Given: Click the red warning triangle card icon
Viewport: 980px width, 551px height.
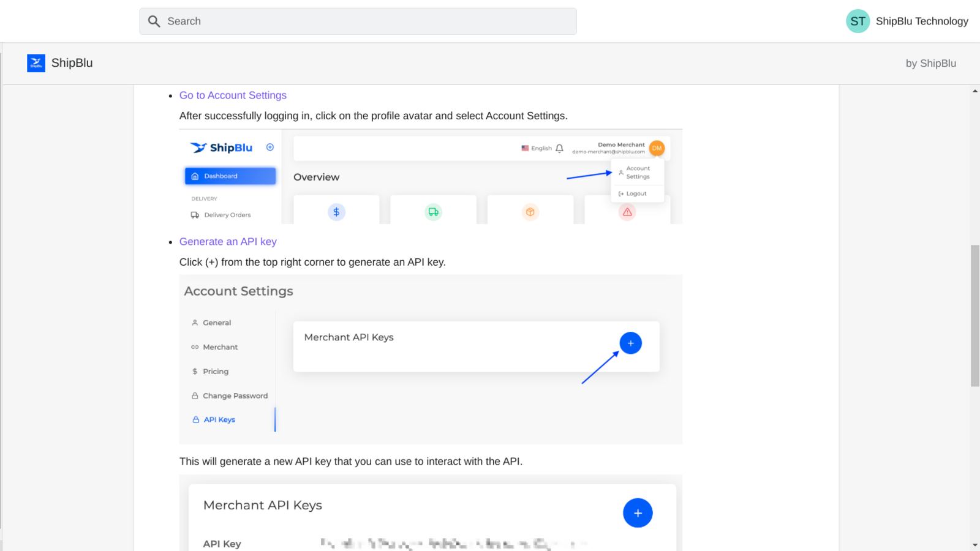Looking at the screenshot, I should click(627, 212).
